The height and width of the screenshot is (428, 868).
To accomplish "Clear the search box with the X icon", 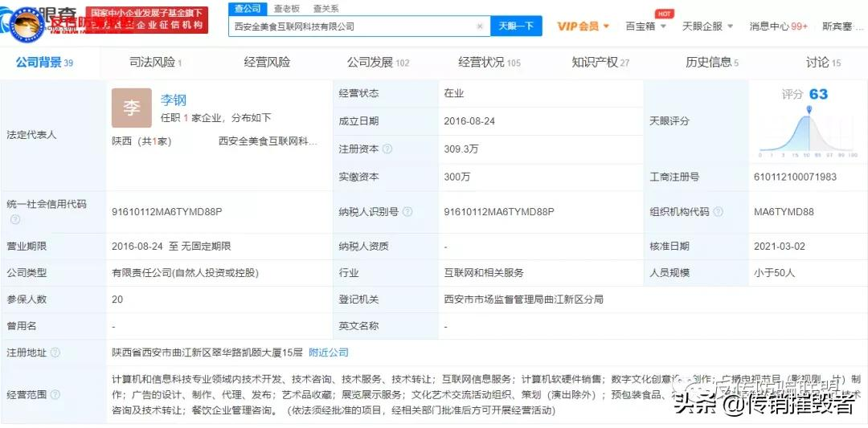I will (x=479, y=26).
